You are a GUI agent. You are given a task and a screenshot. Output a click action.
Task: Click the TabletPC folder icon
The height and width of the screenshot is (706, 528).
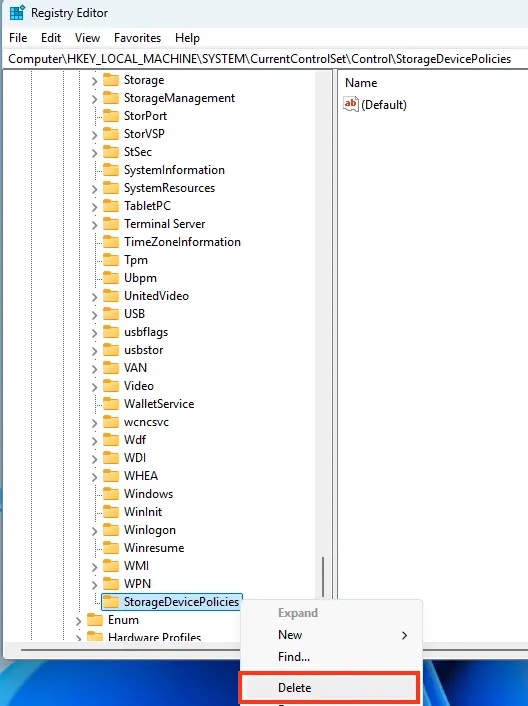(x=111, y=205)
